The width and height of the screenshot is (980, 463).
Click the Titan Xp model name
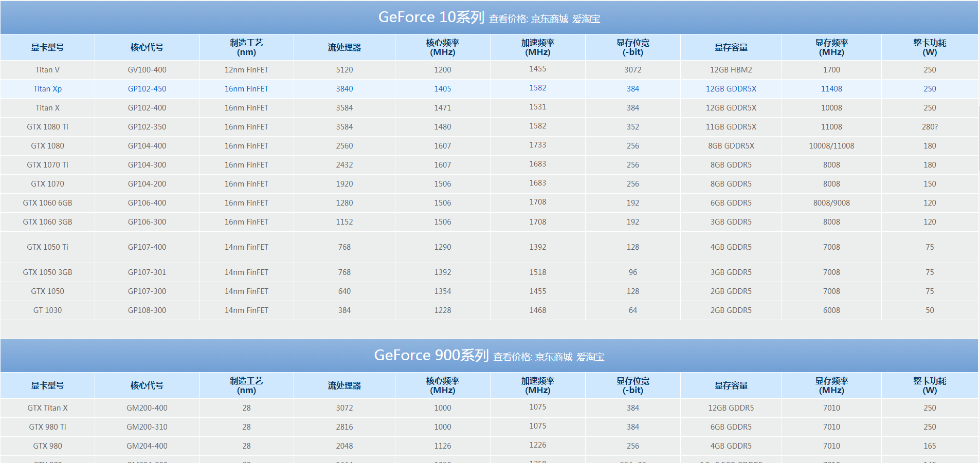[x=47, y=89]
